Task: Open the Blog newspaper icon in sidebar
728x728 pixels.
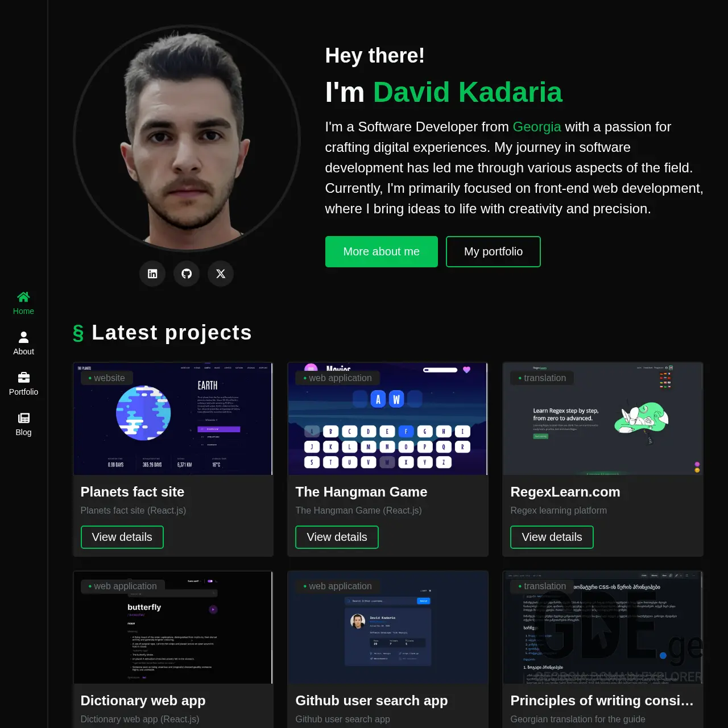Action: 23,418
